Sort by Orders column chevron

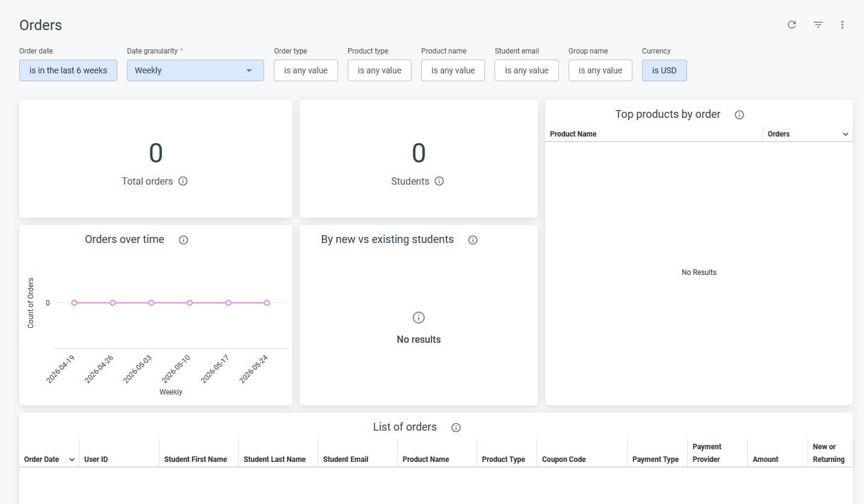[x=845, y=134]
